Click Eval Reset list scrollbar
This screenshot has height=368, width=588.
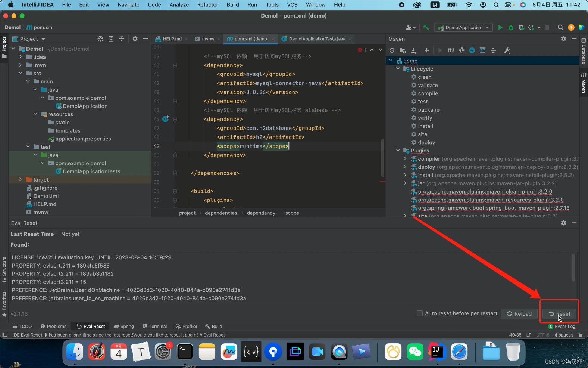point(574,268)
